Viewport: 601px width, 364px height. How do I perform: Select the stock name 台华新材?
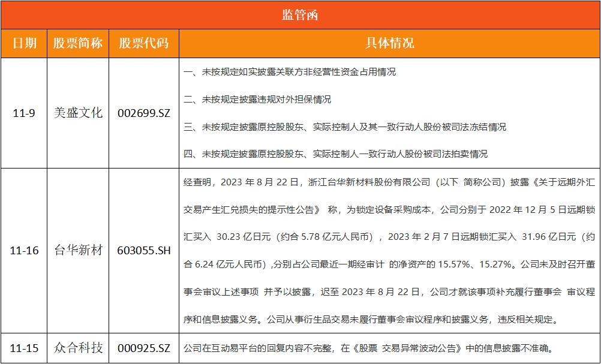78,251
